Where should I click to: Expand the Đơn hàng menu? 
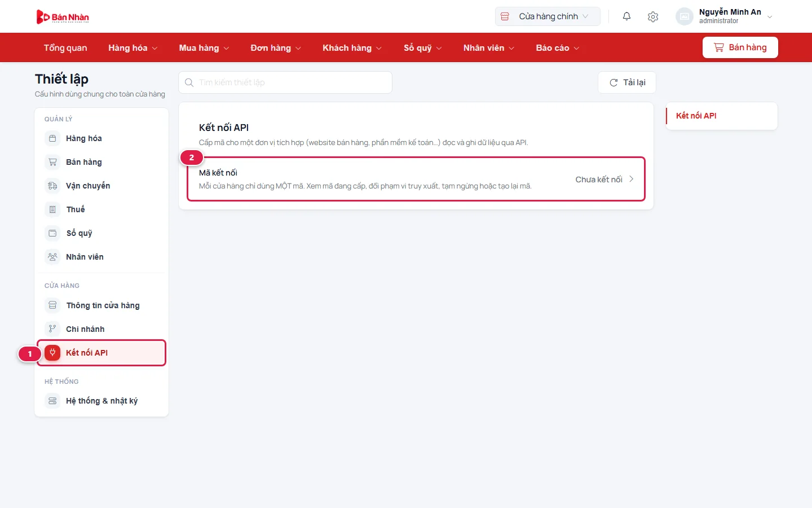pyautogui.click(x=276, y=48)
